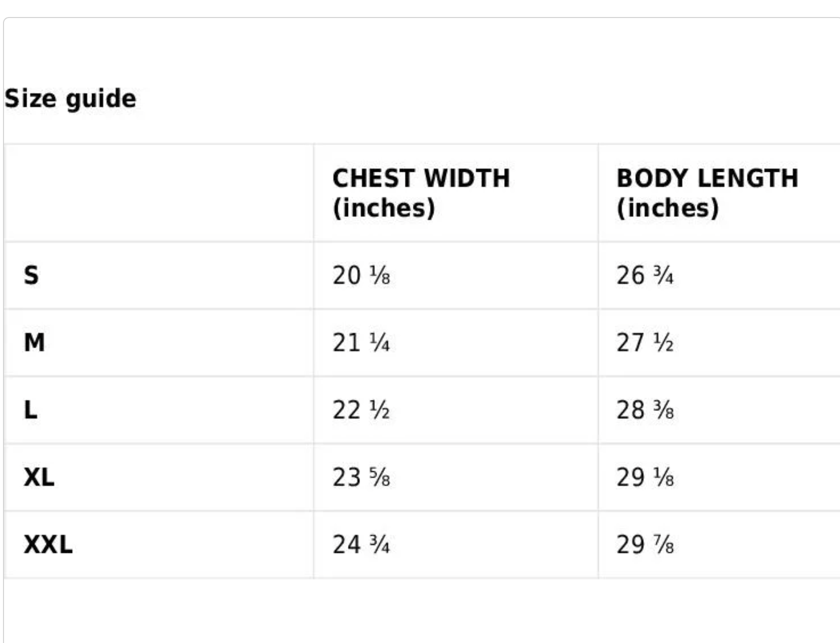Select the XL size row label
The height and width of the screenshot is (643, 840).
pos(39,477)
